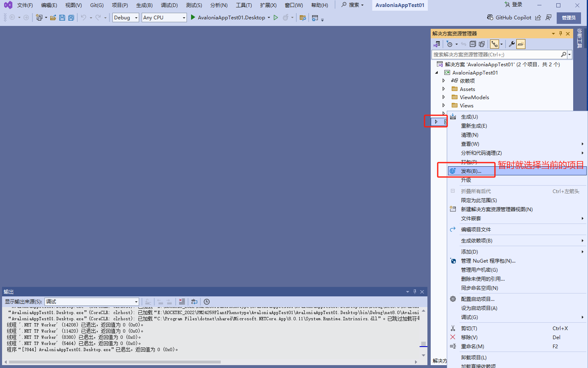Expand the ViewModels folder arrow

tap(443, 97)
